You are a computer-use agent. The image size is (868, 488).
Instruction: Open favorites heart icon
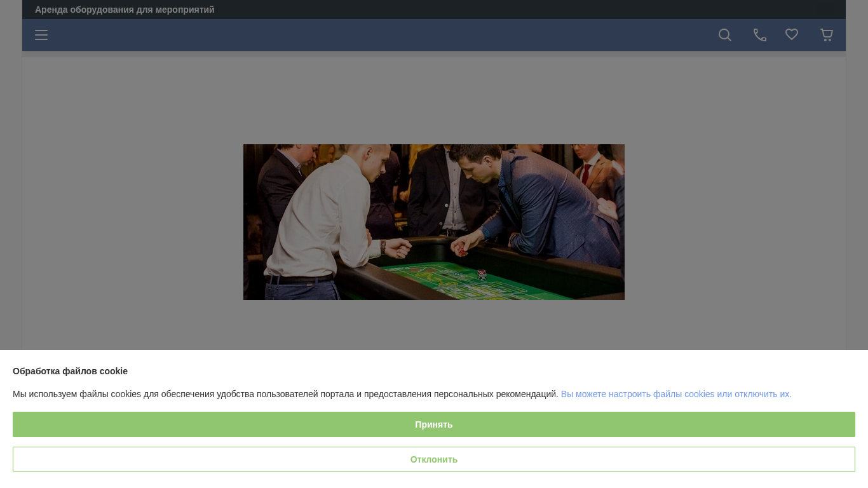[792, 34]
